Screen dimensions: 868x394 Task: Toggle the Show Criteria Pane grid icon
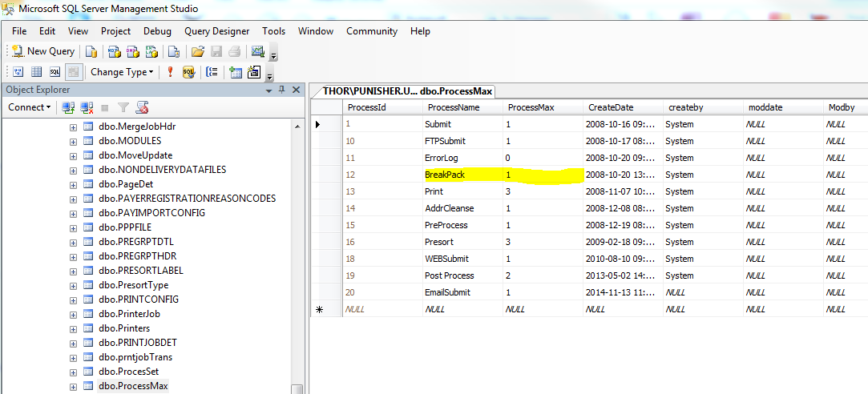tap(37, 72)
